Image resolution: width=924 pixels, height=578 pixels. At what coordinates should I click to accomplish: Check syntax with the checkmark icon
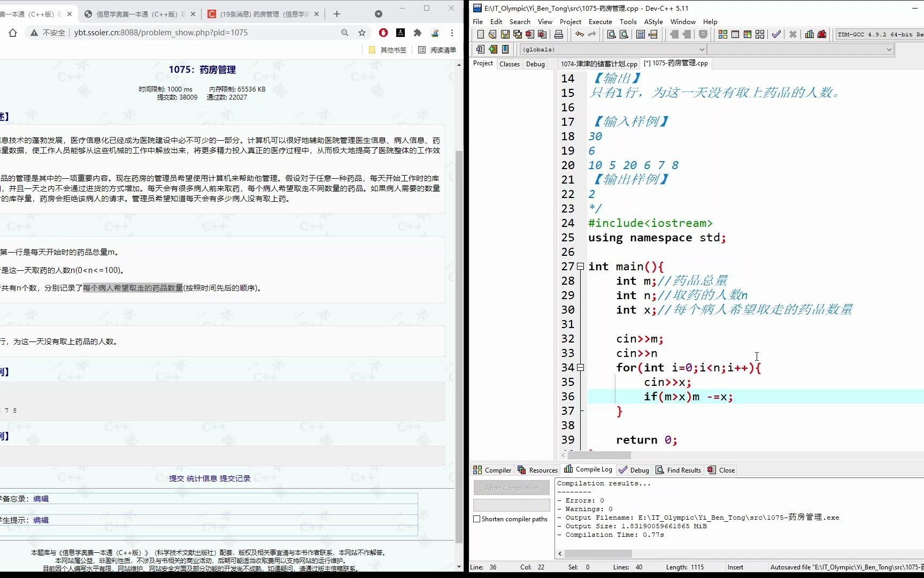(x=776, y=34)
